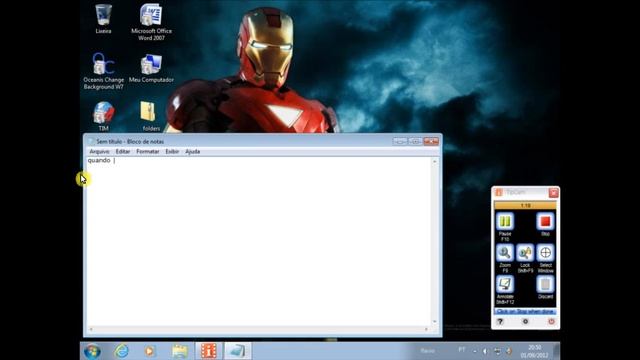
Task: Open the Ajuda menu in Notepad
Action: pyautogui.click(x=193, y=151)
